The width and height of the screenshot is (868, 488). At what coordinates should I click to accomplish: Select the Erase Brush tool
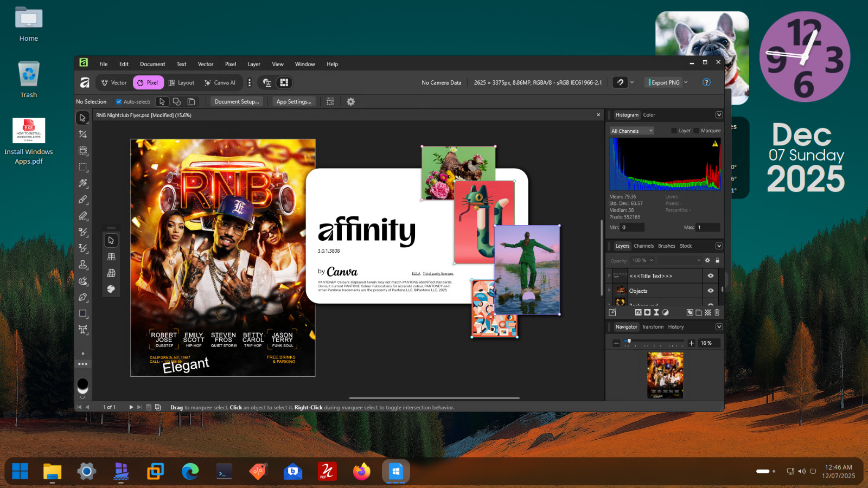tap(82, 216)
